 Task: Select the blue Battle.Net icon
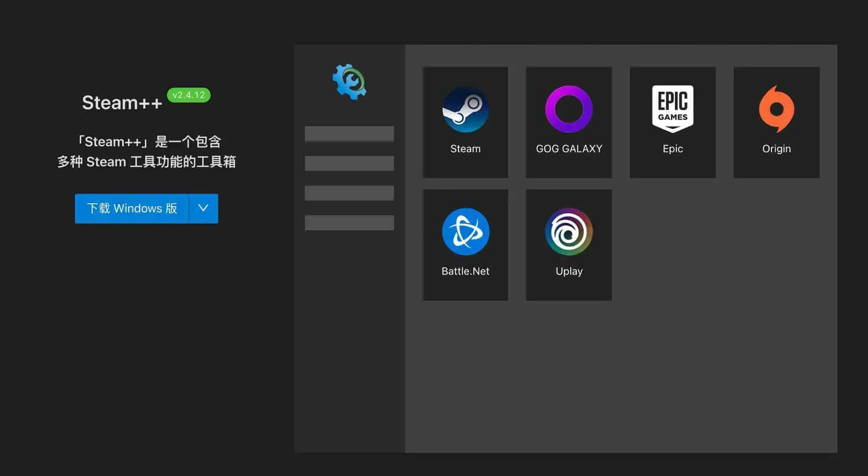[465, 231]
